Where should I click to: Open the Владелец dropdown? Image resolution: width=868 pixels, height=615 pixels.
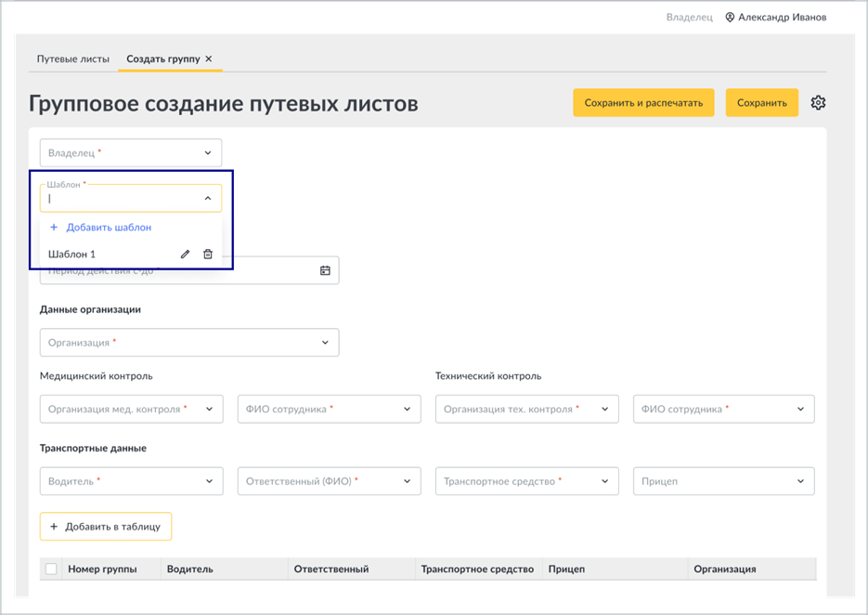pos(131,153)
